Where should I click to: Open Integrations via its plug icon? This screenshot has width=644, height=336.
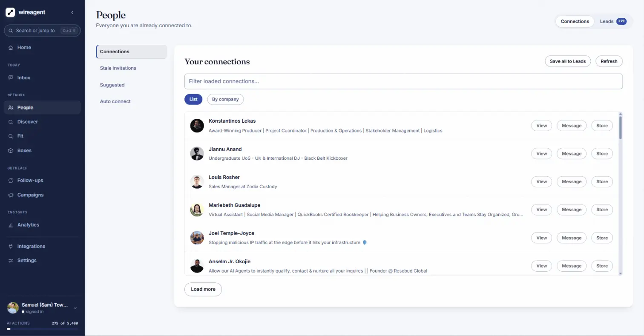tap(11, 247)
